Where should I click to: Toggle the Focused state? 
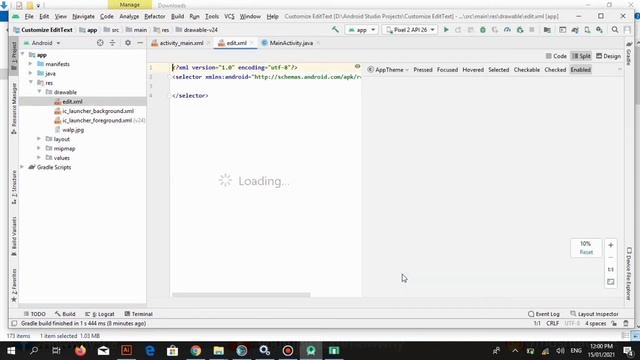(447, 70)
